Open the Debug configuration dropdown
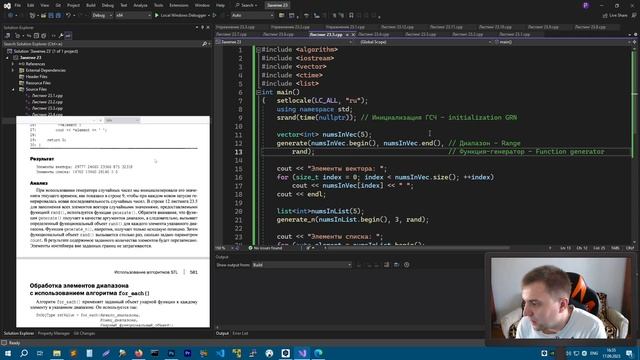Viewport: 640px width, 360px height. 102,16
